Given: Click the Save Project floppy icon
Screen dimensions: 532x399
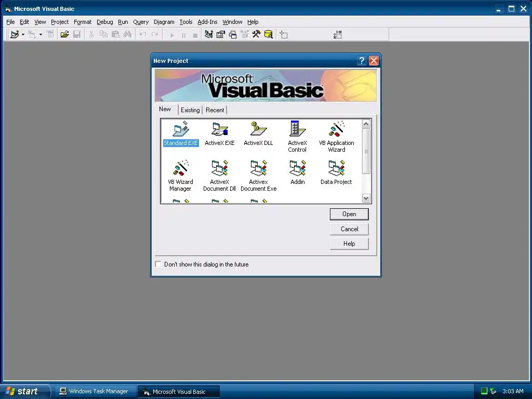Looking at the screenshot, I should [77, 34].
